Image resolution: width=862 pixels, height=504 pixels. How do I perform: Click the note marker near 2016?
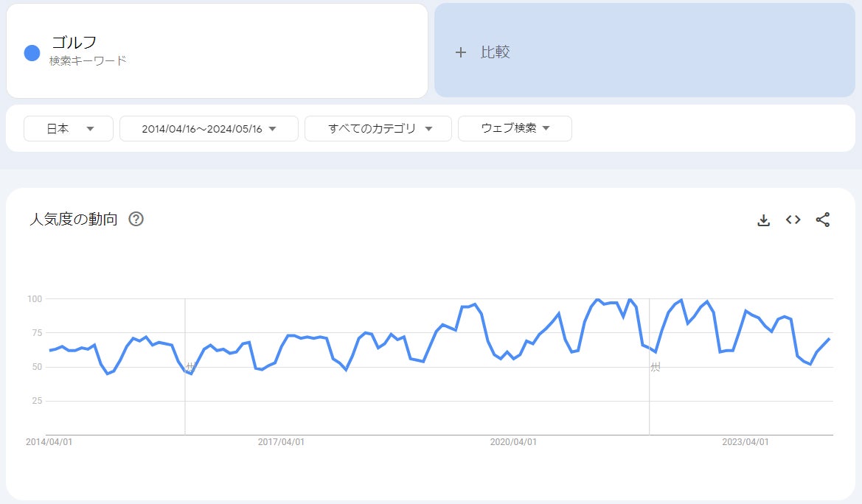click(x=190, y=366)
